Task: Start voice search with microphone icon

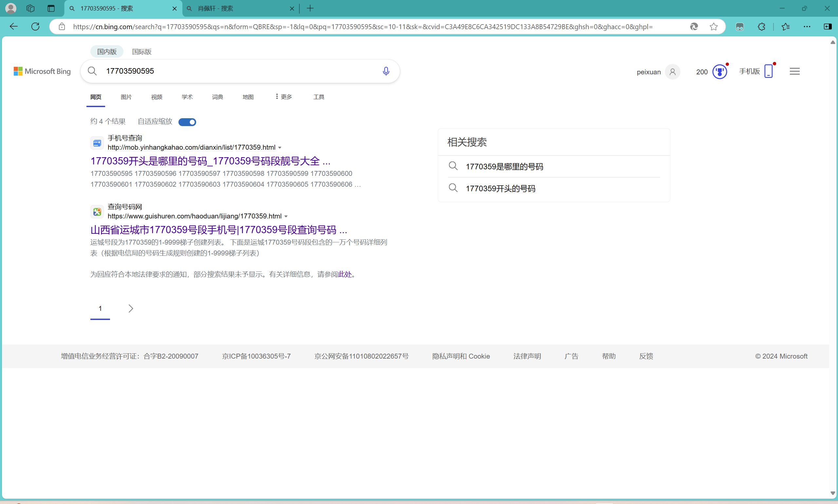Action: 386,71
